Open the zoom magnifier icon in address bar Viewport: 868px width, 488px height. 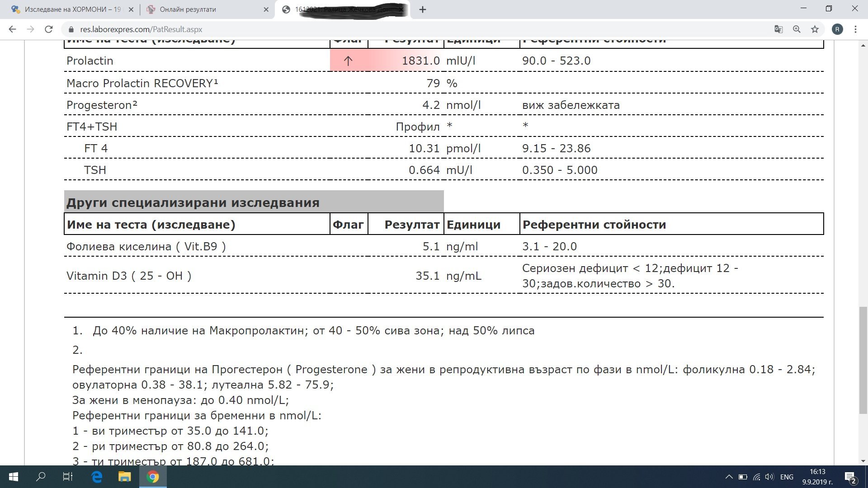797,29
